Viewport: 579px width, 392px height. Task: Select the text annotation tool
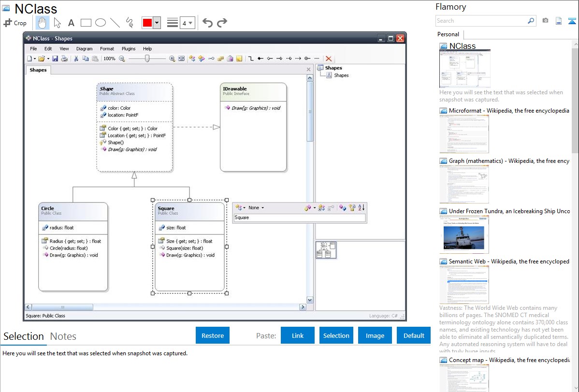[x=71, y=23]
